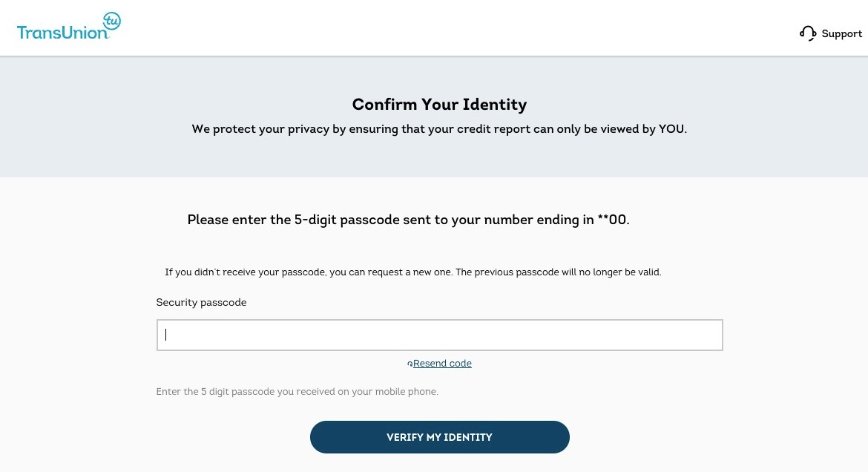Image resolution: width=868 pixels, height=472 pixels.
Task: Click the 'Confirm Your Identity' heading
Action: [x=439, y=105]
